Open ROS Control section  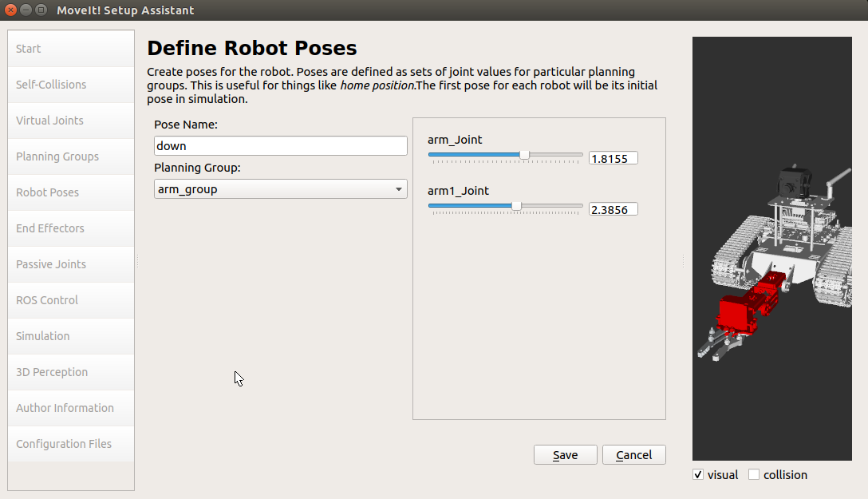[x=71, y=301]
